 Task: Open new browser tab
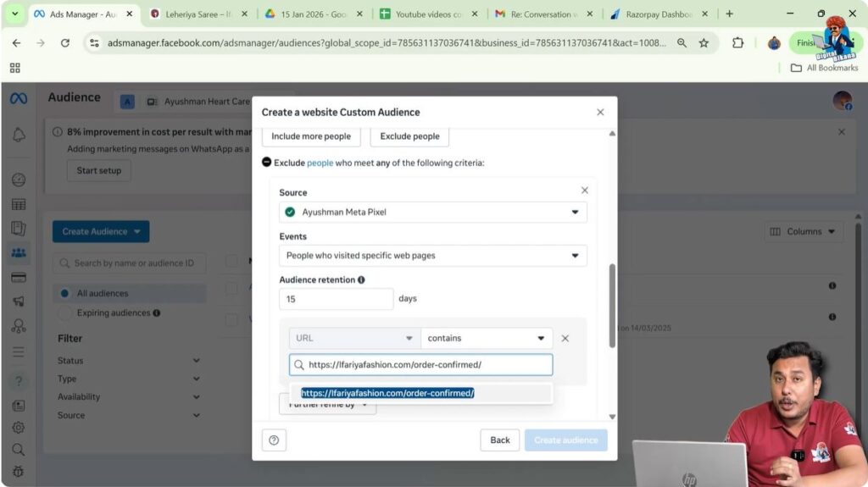(729, 14)
